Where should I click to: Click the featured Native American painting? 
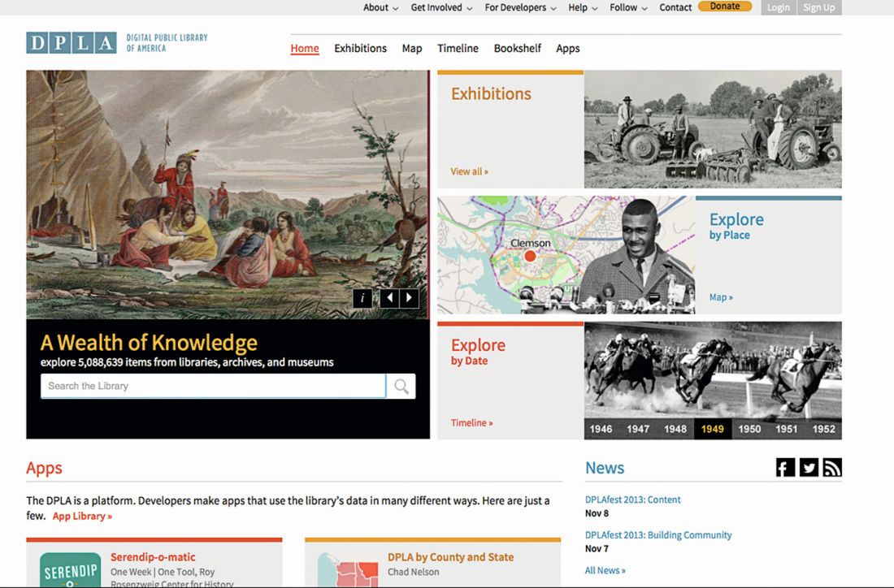[227, 194]
